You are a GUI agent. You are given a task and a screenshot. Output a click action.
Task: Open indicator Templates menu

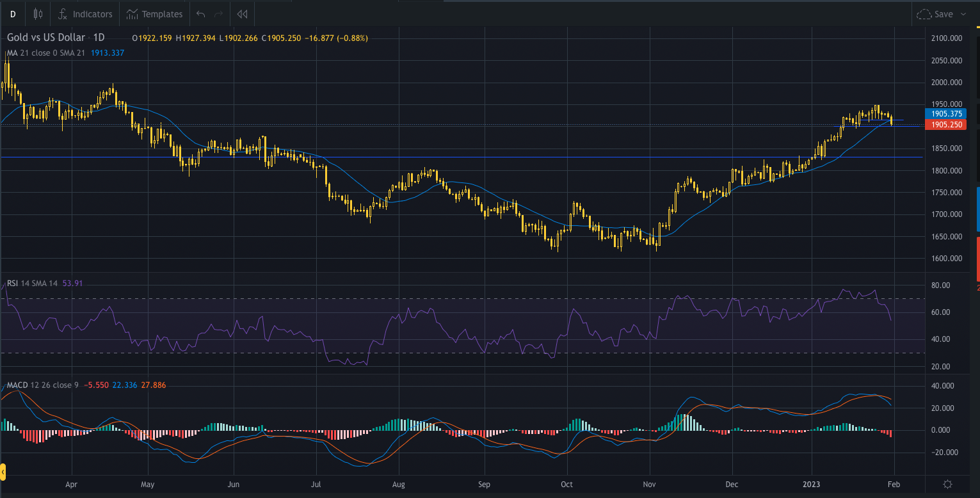point(154,13)
